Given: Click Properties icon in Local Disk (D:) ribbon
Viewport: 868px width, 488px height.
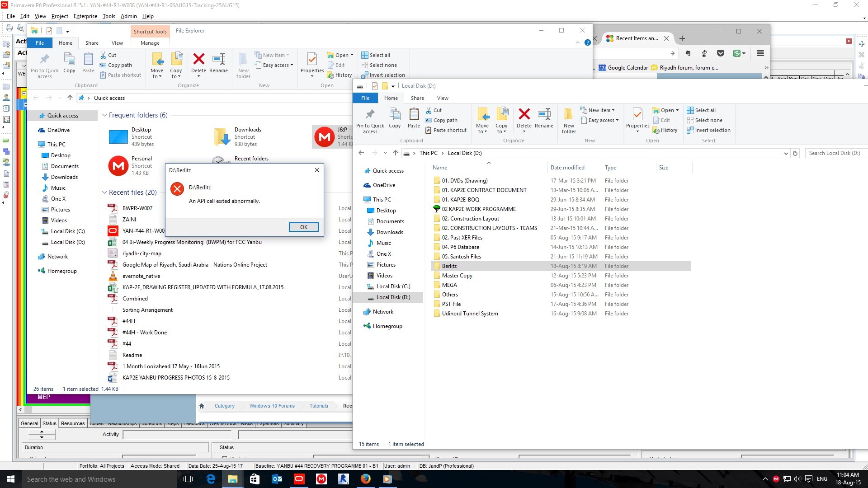Looking at the screenshot, I should (637, 114).
